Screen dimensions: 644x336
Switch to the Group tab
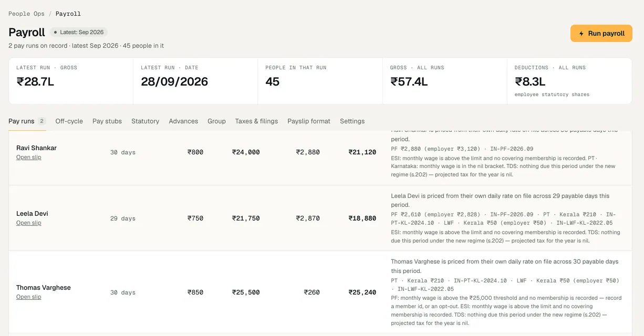[x=216, y=121]
